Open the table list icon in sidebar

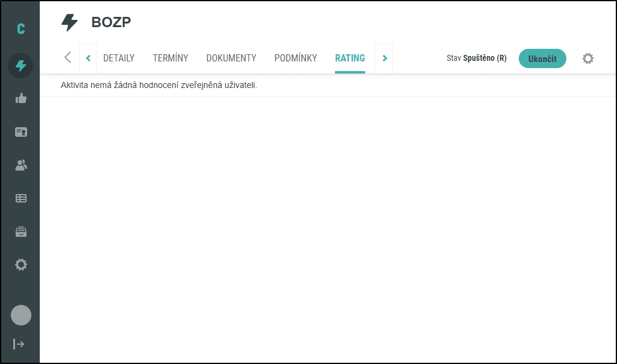20,198
